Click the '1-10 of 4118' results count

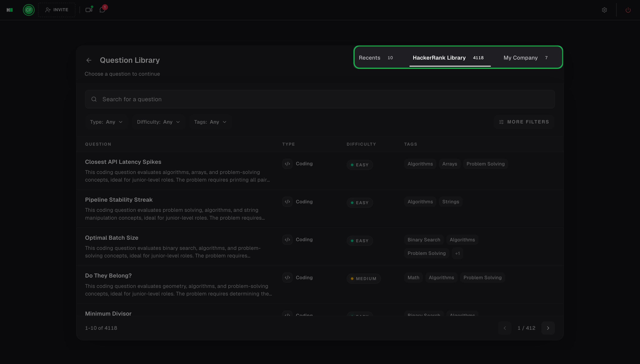[101, 328]
